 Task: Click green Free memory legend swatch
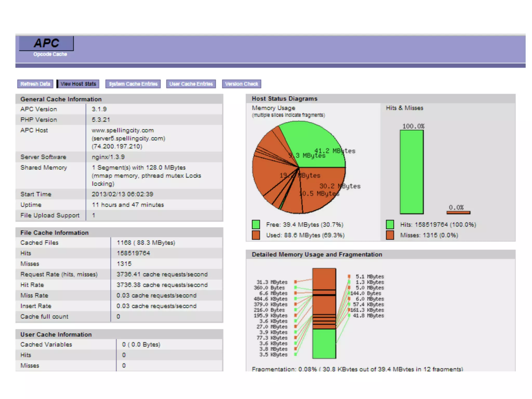click(x=256, y=224)
